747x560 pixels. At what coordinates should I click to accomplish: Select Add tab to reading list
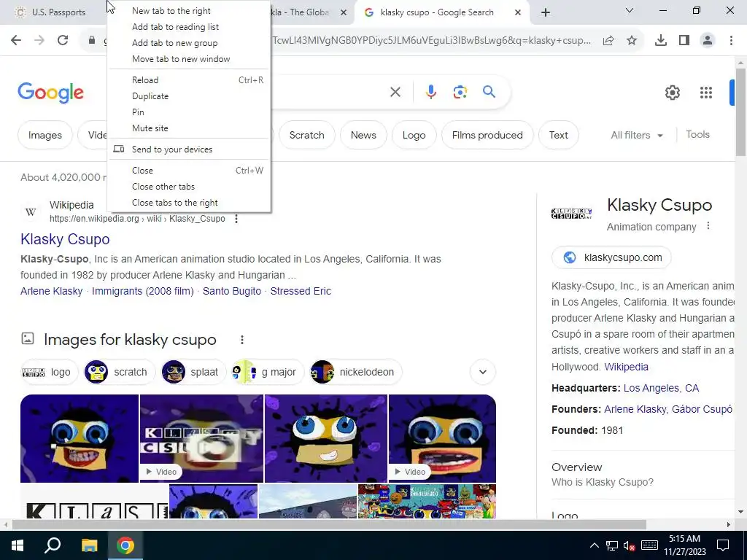coord(190,27)
